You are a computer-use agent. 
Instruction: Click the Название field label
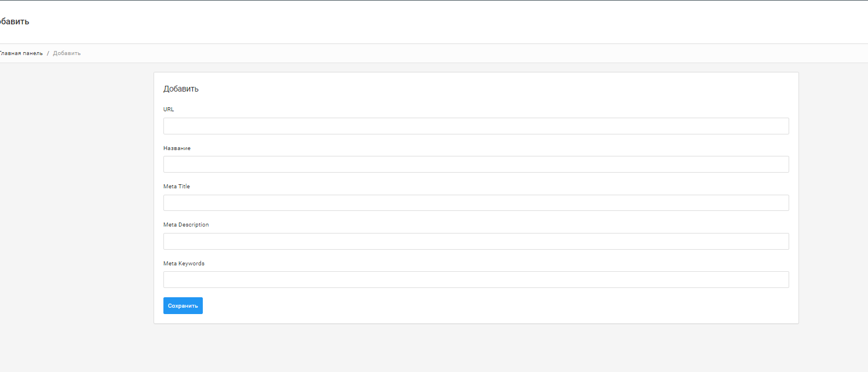click(x=177, y=148)
